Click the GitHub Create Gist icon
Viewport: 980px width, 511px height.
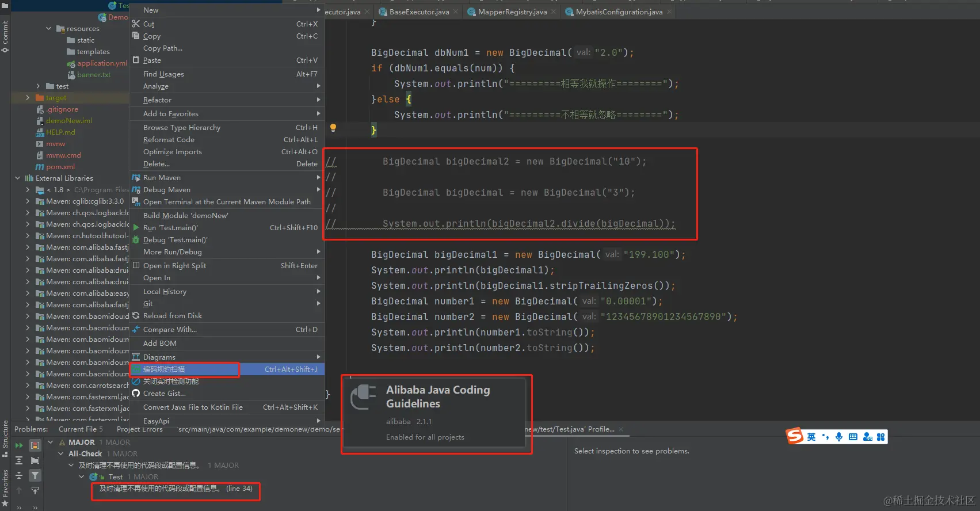pos(136,394)
